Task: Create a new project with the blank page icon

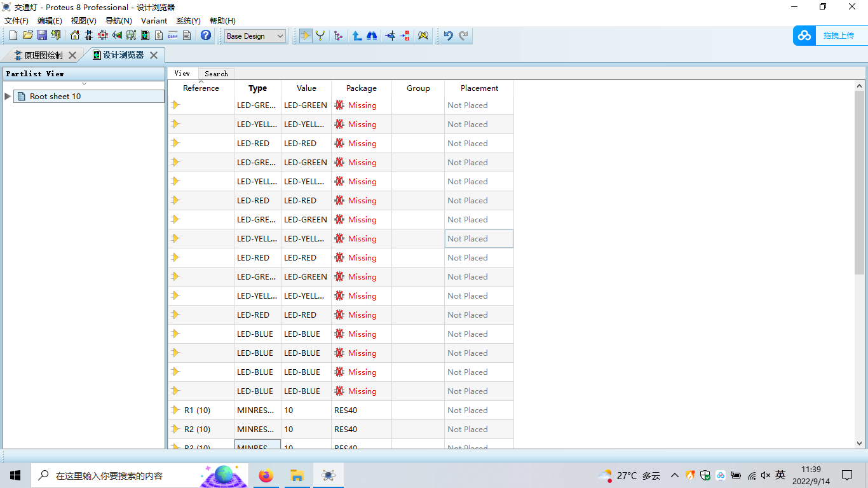Action: pos(13,36)
